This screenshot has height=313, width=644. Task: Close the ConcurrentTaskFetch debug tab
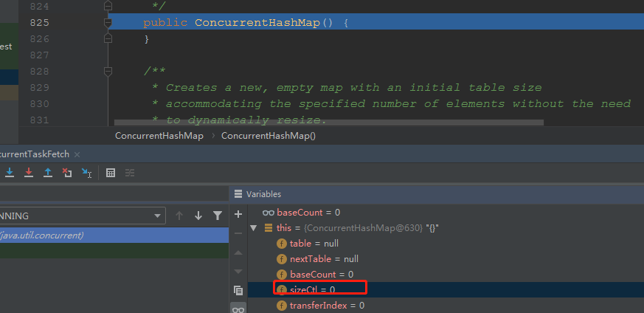tap(77, 154)
